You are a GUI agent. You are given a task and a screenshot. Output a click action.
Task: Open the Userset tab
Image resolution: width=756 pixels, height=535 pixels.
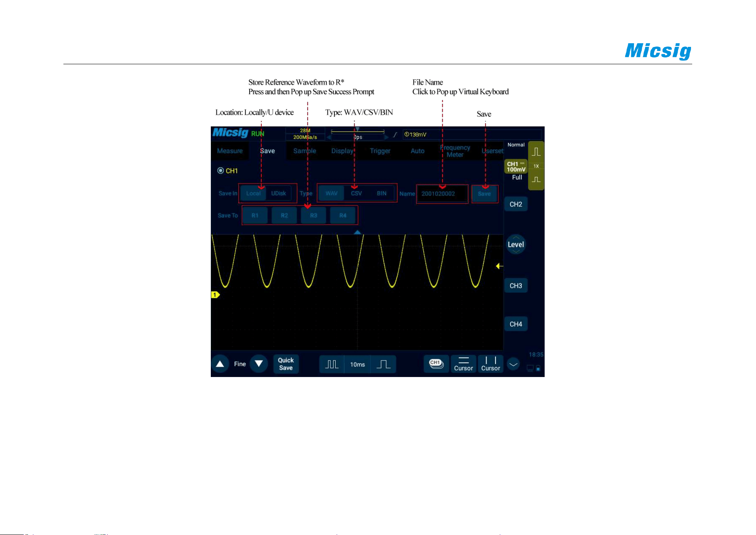coord(492,151)
